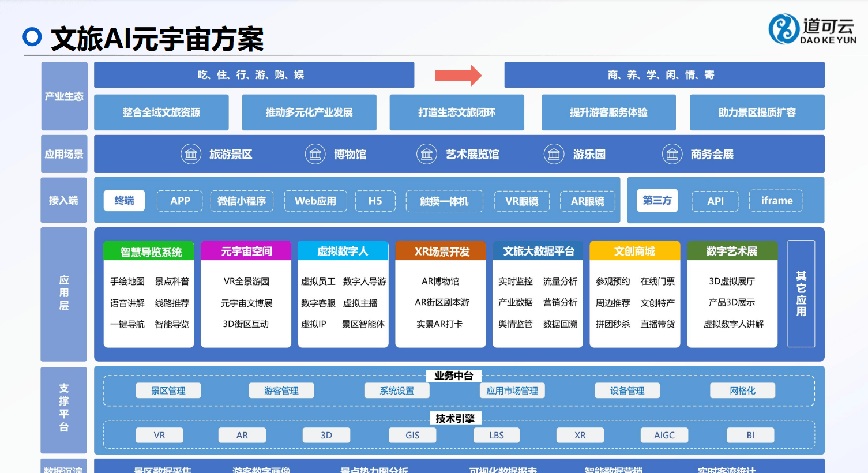Image resolution: width=868 pixels, height=473 pixels.
Task: Click the 道可云 logo icon
Action: 784,29
